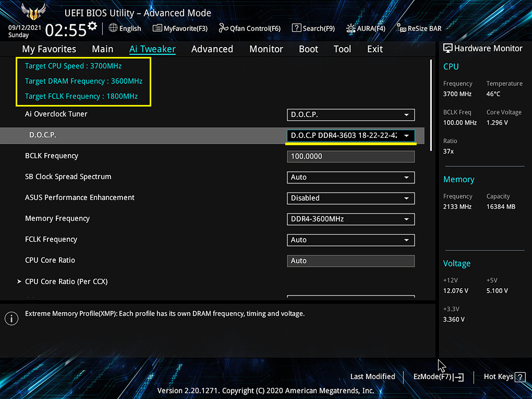Click Target FCLK Frequency : 1800MHz text
This screenshot has width=532, height=399.
(81, 96)
